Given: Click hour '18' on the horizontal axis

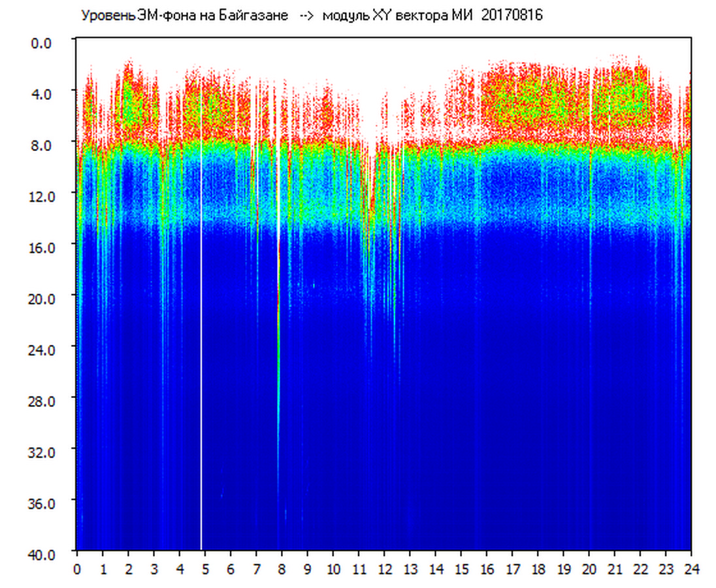Looking at the screenshot, I should point(538,568).
